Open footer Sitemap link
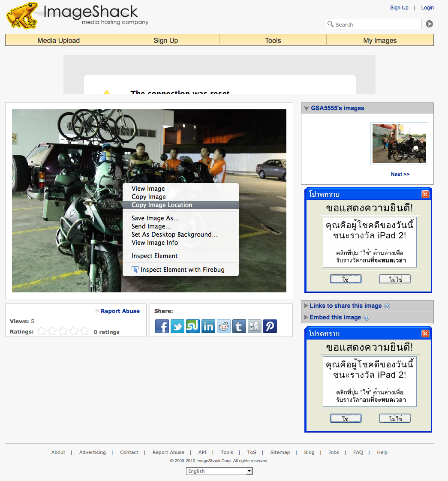 click(280, 452)
